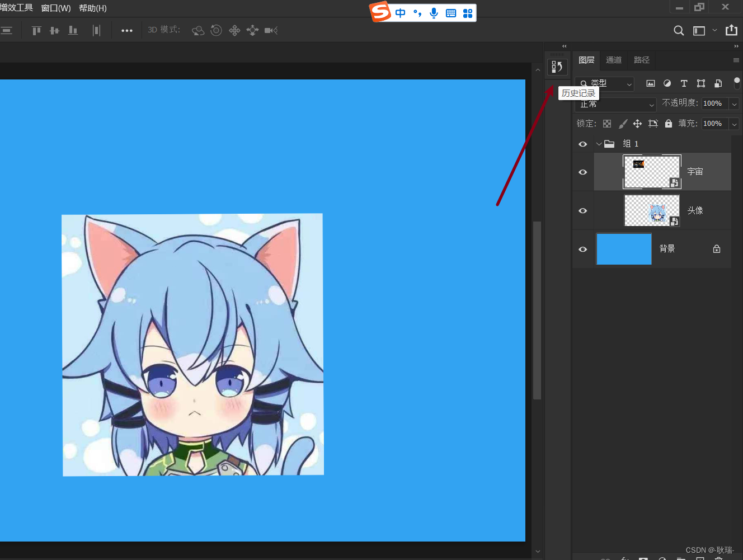Select the 背景 layer blue thumbnail
Viewport: 743px width, 560px height.
click(x=624, y=249)
